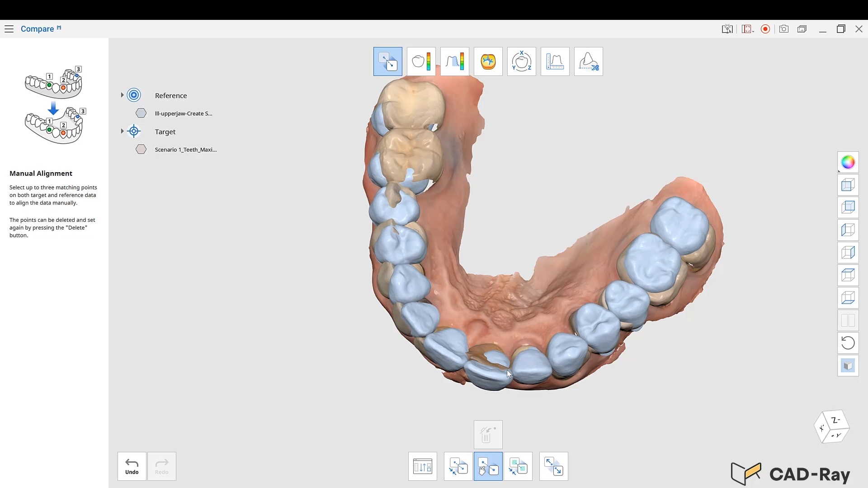Select the Measurement ruler tool
The width and height of the screenshot is (868, 488).
click(x=555, y=61)
